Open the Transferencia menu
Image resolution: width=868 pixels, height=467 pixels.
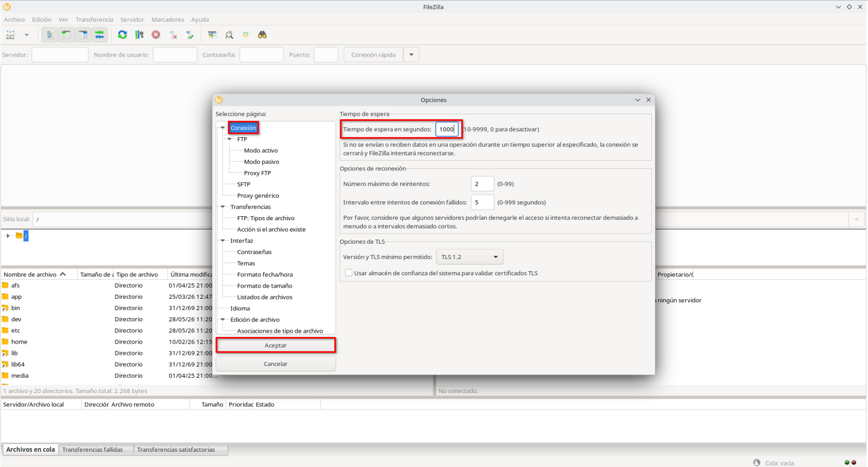[x=94, y=20]
